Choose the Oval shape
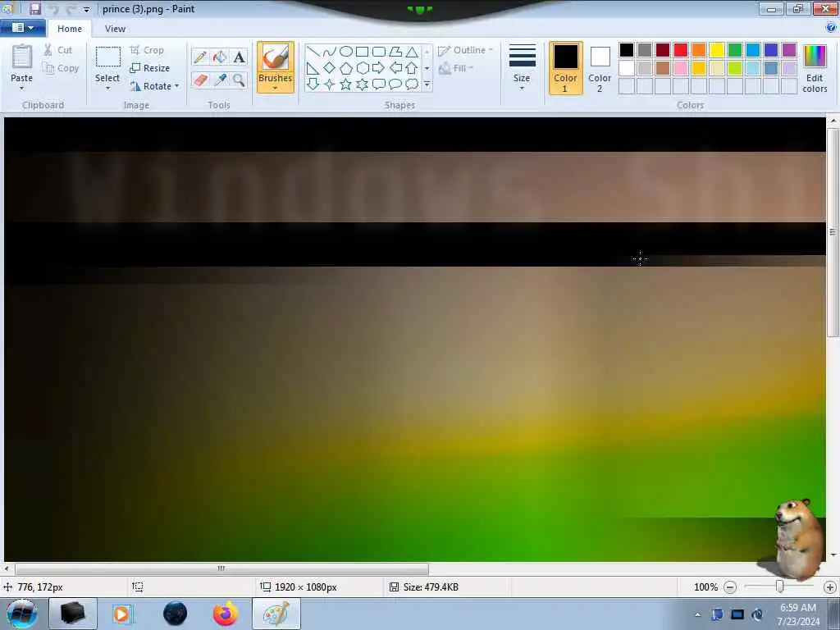Viewport: 840px width, 630px height. pyautogui.click(x=346, y=52)
